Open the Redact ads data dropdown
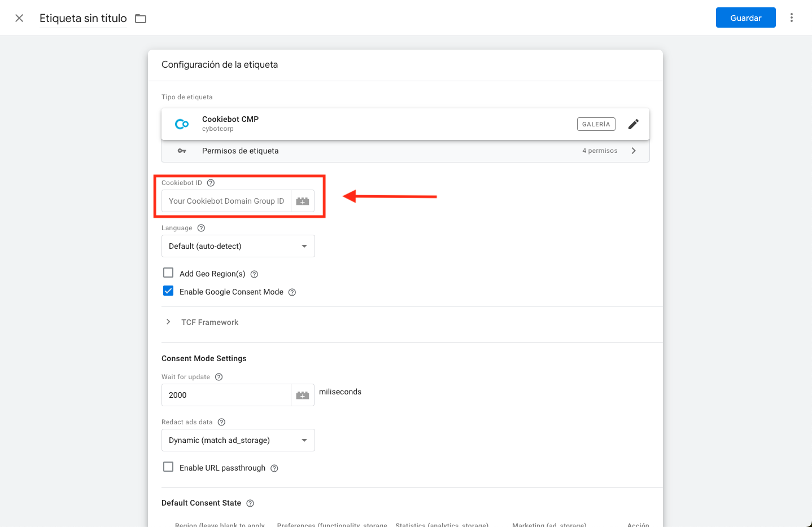Screen dimensions: 812x527 coord(238,440)
